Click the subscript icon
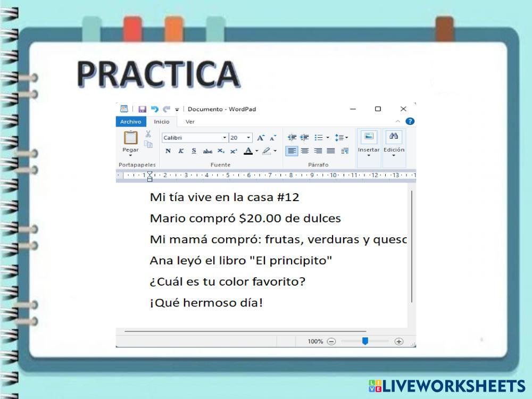 (x=221, y=151)
